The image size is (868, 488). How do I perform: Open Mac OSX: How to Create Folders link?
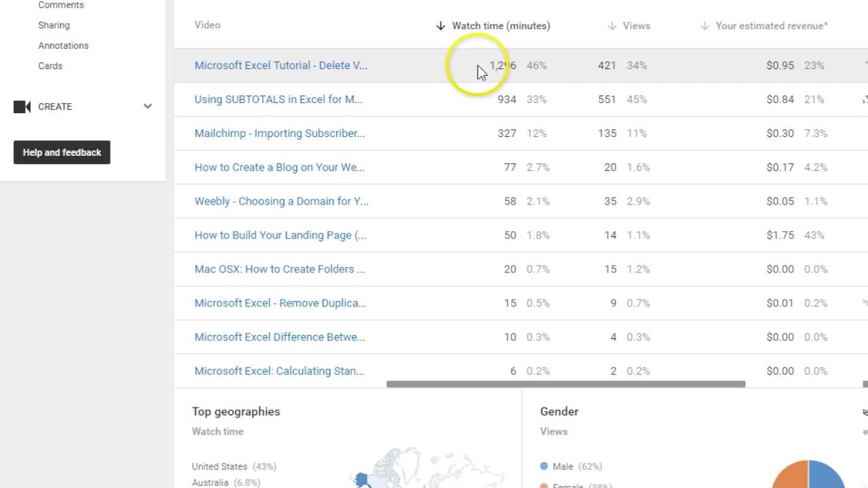click(279, 269)
